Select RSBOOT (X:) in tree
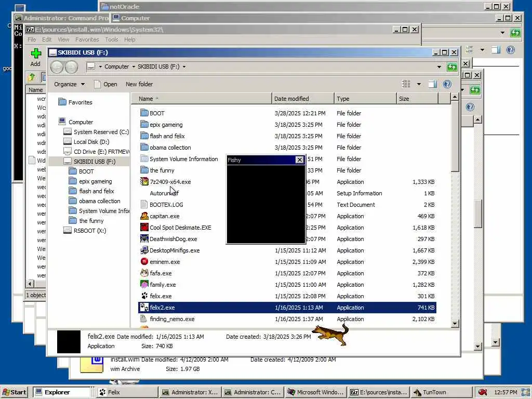This screenshot has width=532, height=399. pyautogui.click(x=85, y=231)
